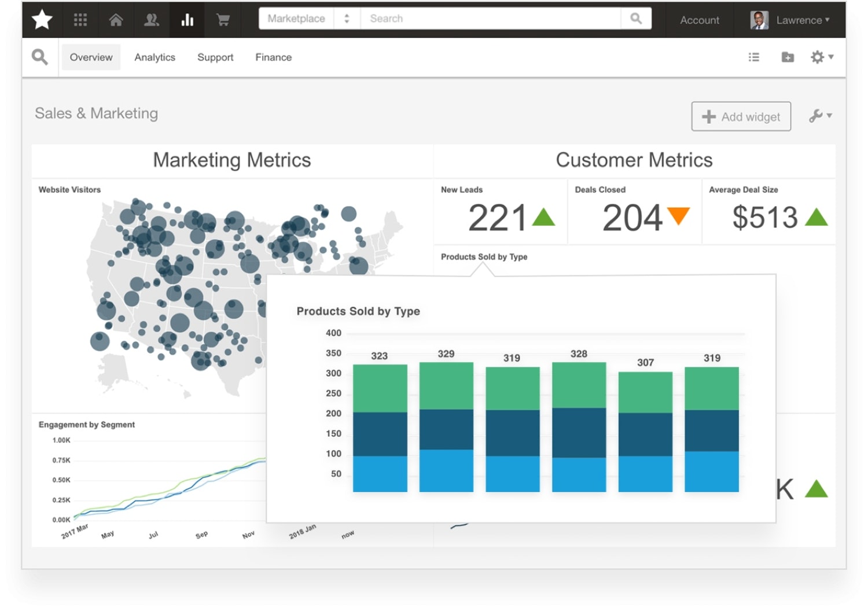Open the contacts people icon
868x611 pixels.
click(152, 20)
